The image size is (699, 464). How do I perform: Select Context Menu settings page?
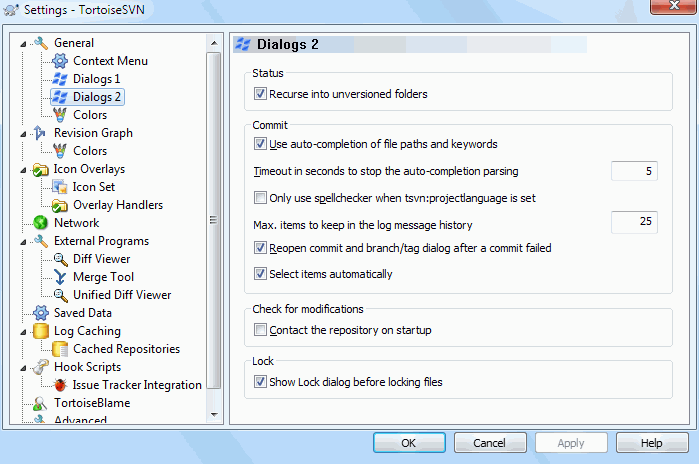point(110,61)
